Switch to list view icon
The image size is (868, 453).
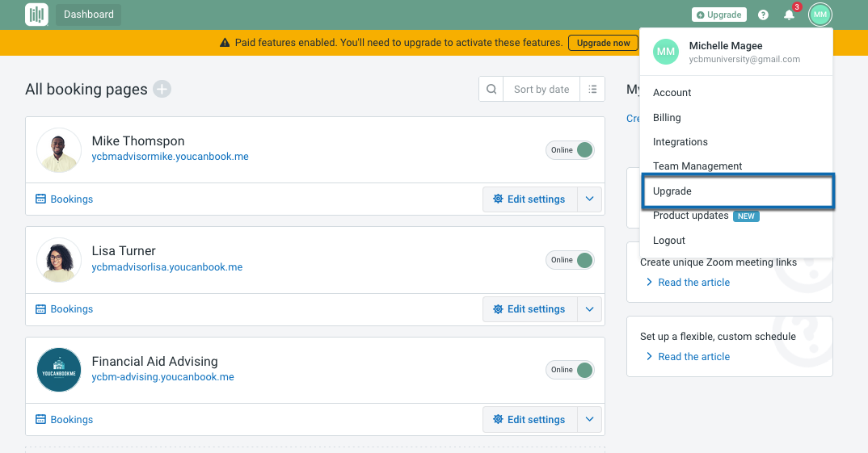point(592,90)
